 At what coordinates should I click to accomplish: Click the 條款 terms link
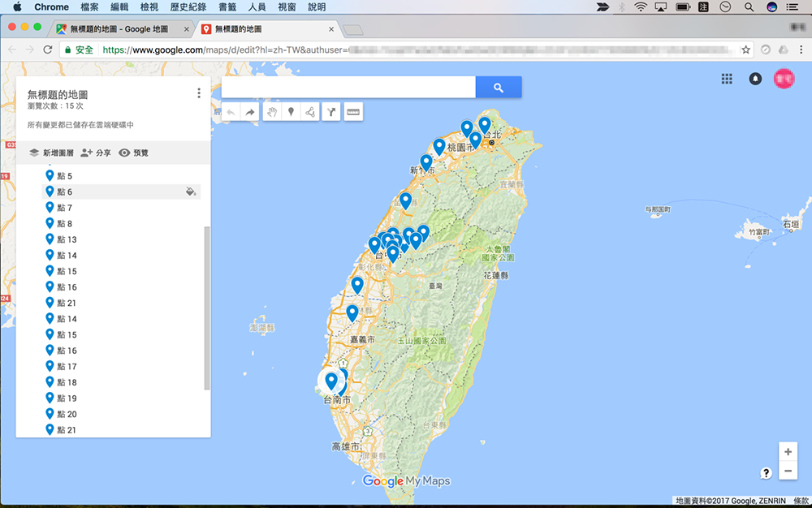801,501
